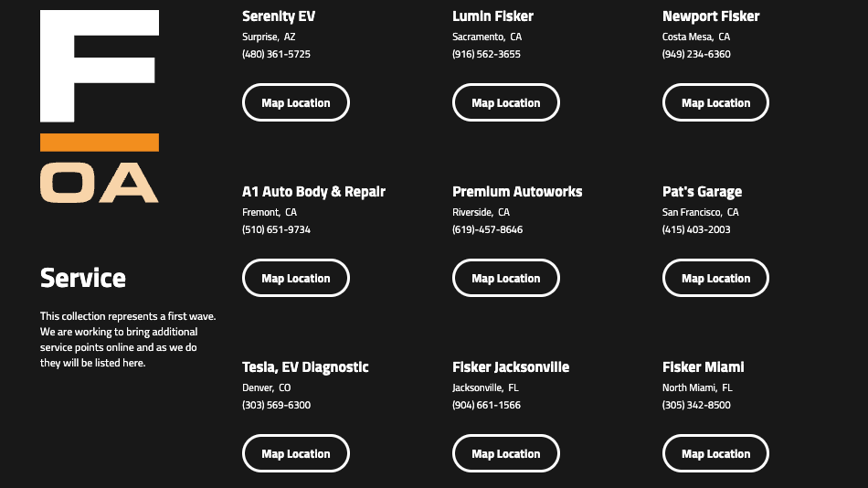Click Premium Autoworks phone number
The width and height of the screenshot is (868, 488).
487,229
